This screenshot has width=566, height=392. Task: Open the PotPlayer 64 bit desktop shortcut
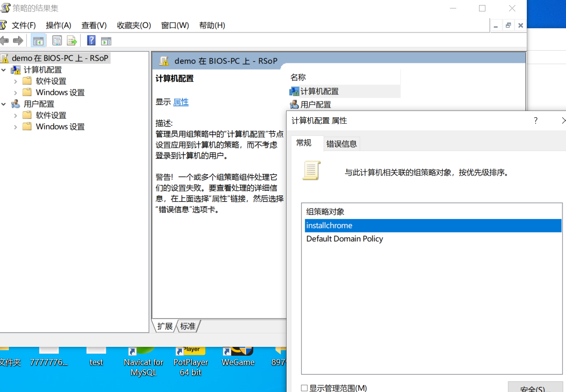click(x=191, y=362)
